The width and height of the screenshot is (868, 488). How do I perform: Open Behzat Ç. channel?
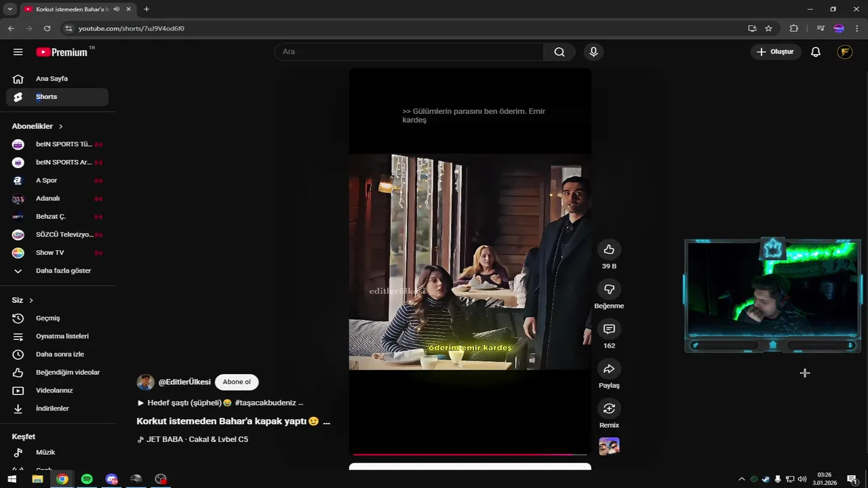point(58,217)
